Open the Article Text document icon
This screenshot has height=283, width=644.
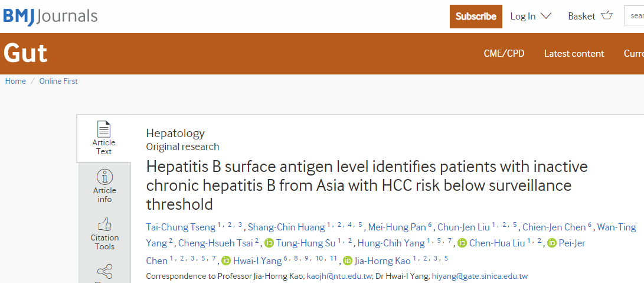(x=103, y=129)
